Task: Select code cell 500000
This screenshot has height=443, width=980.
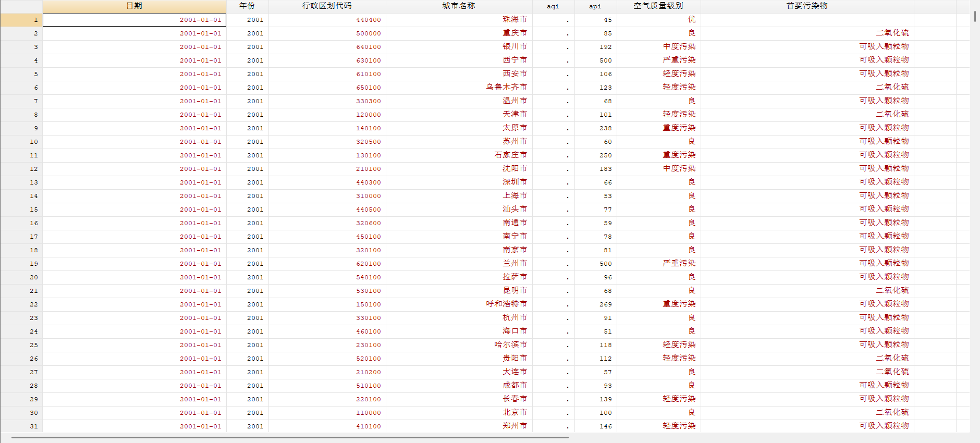Action: point(327,33)
